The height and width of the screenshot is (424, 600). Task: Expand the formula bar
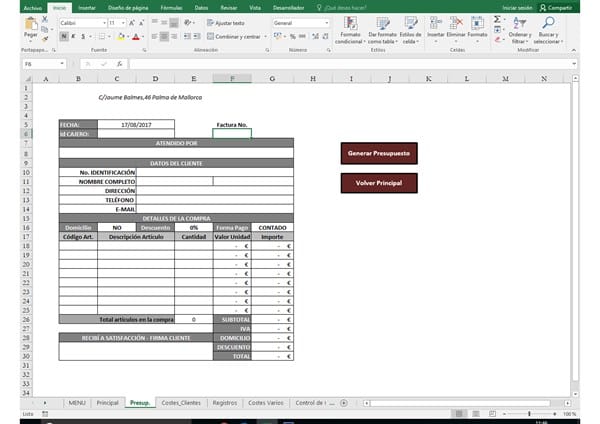574,64
